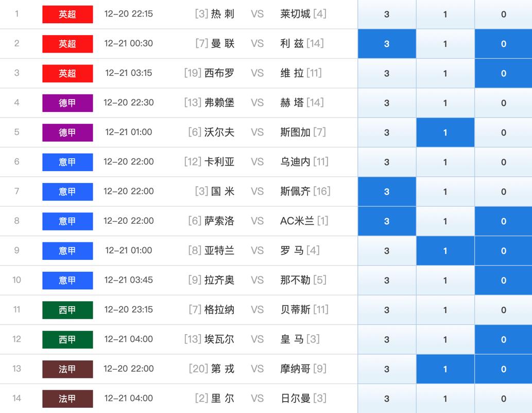The width and height of the screenshot is (532, 413).
Task: Open the 英超 tag beside 西布罗 match
Action: click(67, 73)
